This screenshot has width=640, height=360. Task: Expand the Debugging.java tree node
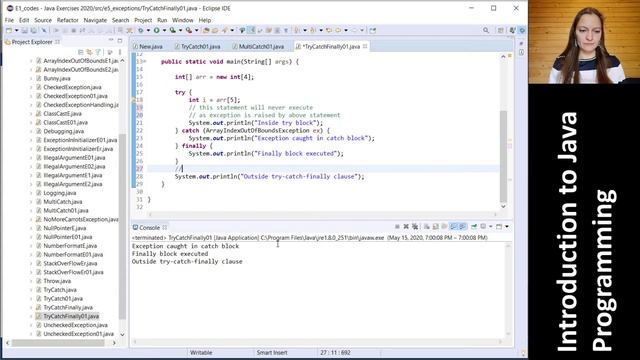(x=31, y=131)
